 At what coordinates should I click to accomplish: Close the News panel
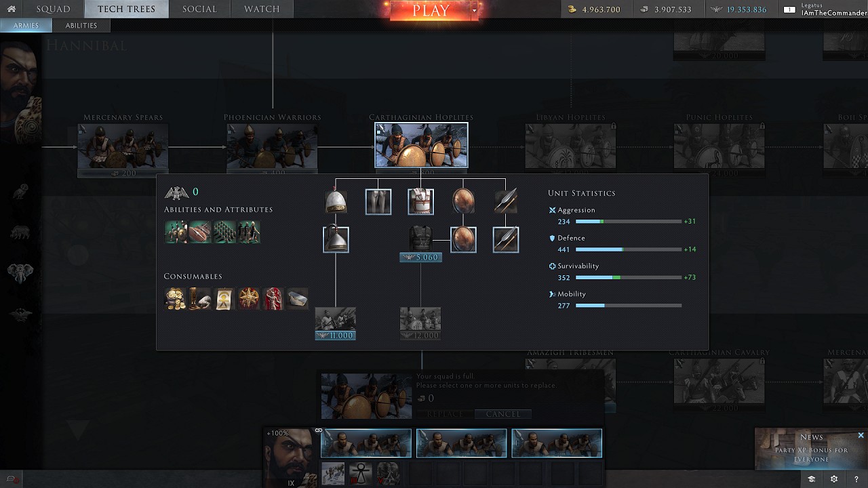tap(861, 435)
